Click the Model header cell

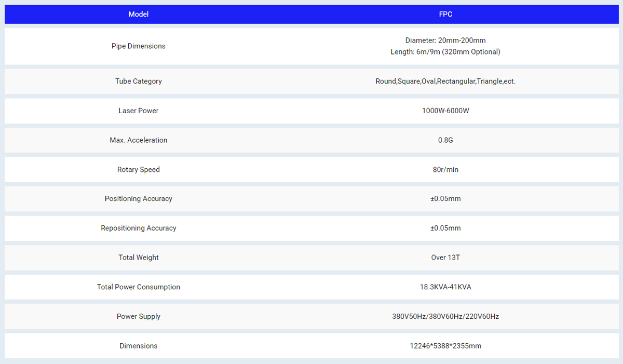pos(138,15)
